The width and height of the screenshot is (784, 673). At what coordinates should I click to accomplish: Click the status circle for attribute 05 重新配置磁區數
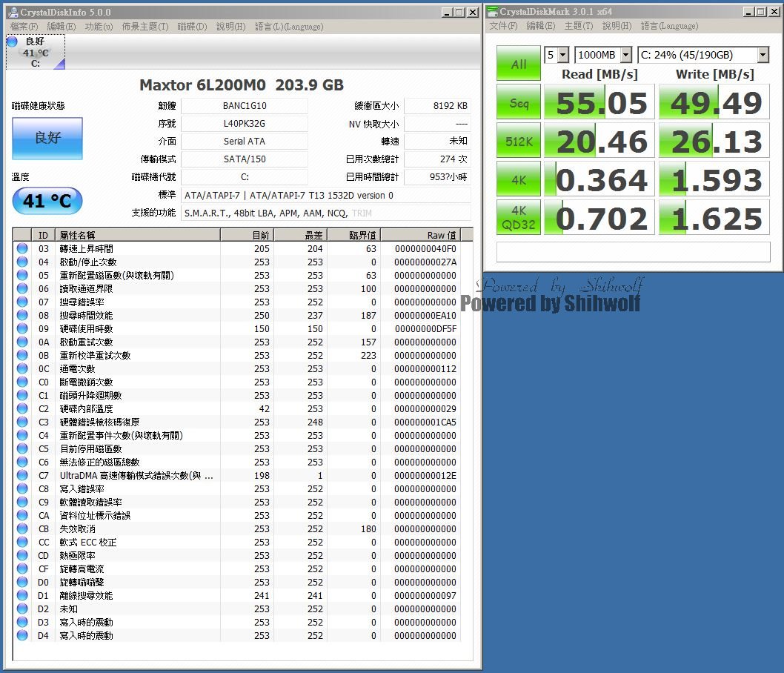pos(22,275)
